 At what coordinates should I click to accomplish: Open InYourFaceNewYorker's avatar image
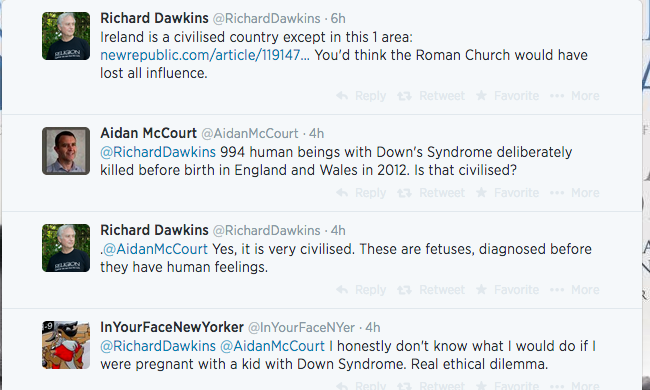[x=66, y=345]
